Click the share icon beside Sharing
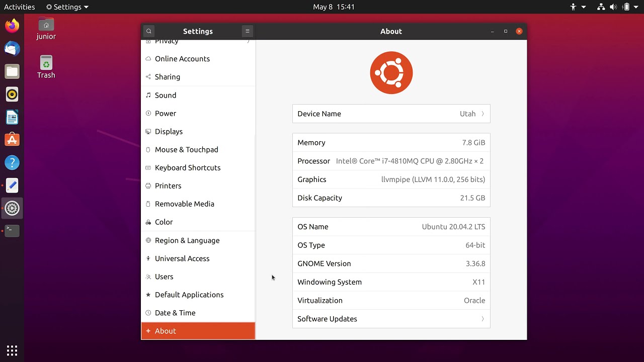The image size is (644, 362). point(148,77)
